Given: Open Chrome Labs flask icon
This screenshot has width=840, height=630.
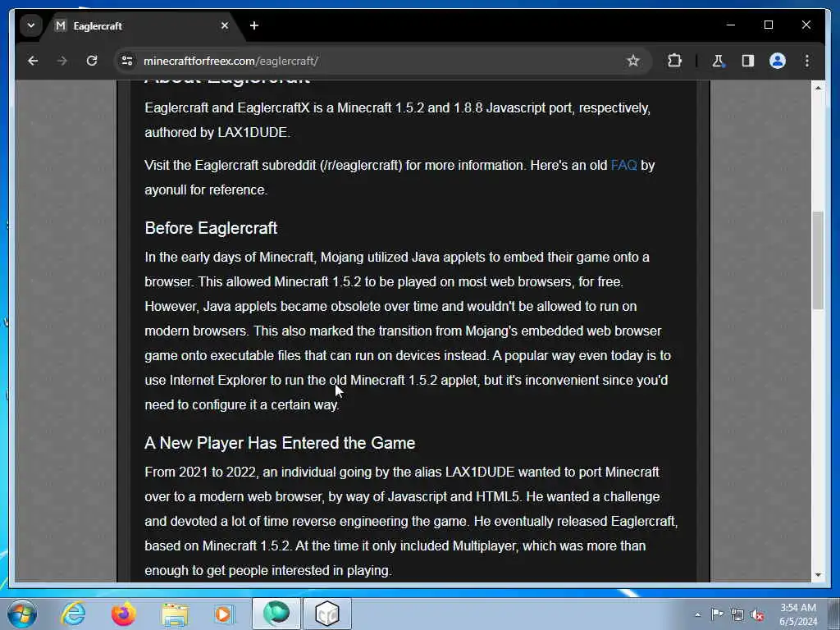Looking at the screenshot, I should (x=719, y=61).
